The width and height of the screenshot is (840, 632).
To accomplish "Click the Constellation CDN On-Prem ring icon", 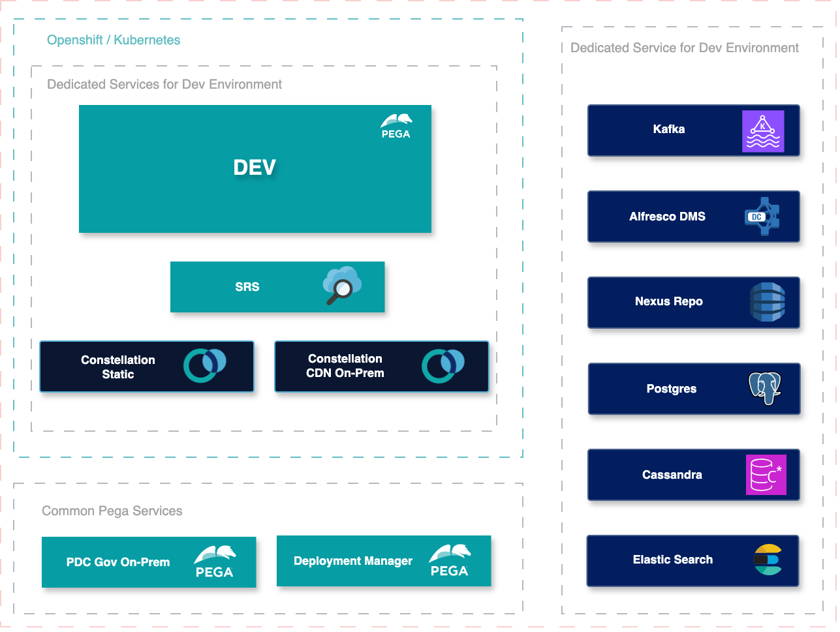I will (443, 366).
